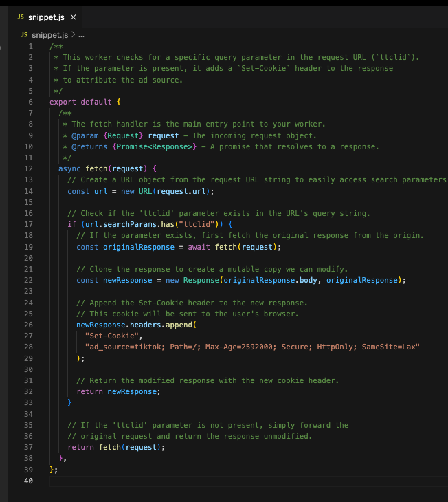Click line number 17 in the gutter

28,224
